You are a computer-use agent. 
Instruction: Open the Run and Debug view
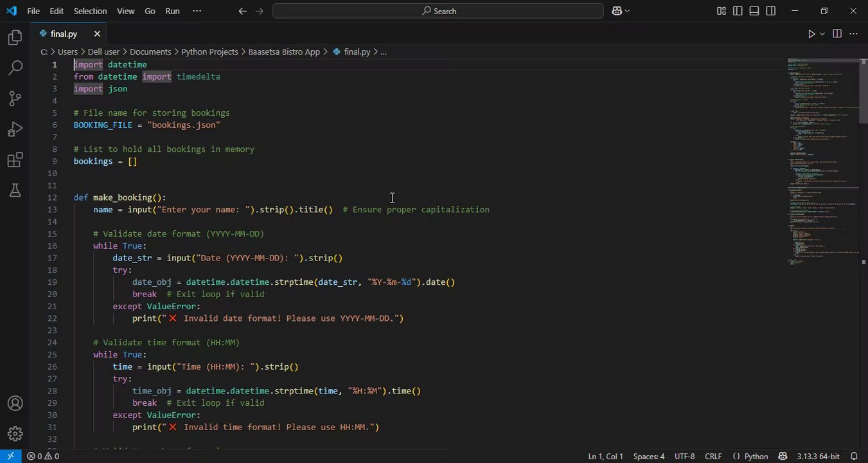(15, 129)
